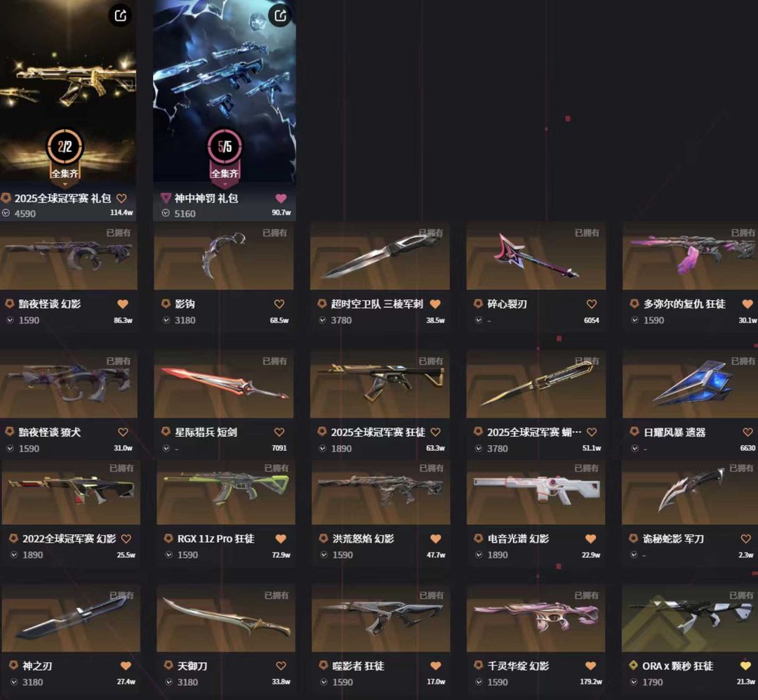Image resolution: width=758 pixels, height=700 pixels.
Task: Click heart on RGX 11z Pro 狂徒
Action: 280,539
